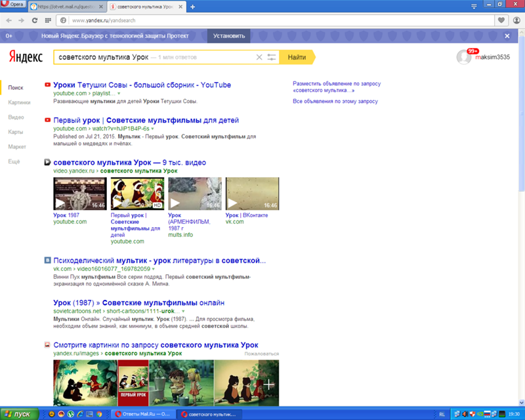Launch Internet Explorer from quick launch
The image size is (525, 420).
[80, 414]
